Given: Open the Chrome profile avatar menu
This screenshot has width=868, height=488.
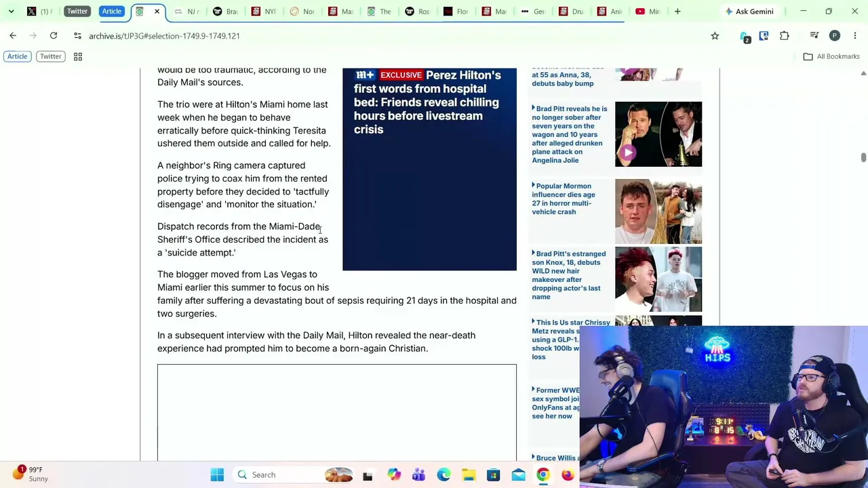Looking at the screenshot, I should [x=835, y=36].
